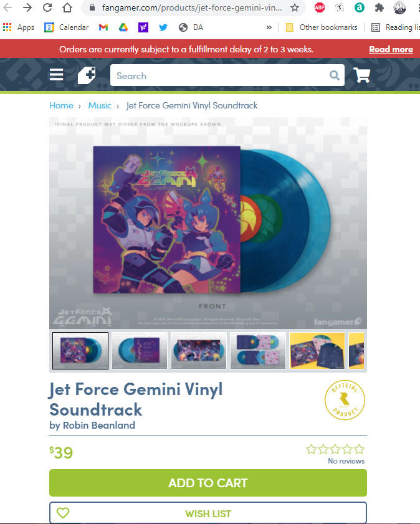Go to the Home breadcrumb link

coord(61,105)
